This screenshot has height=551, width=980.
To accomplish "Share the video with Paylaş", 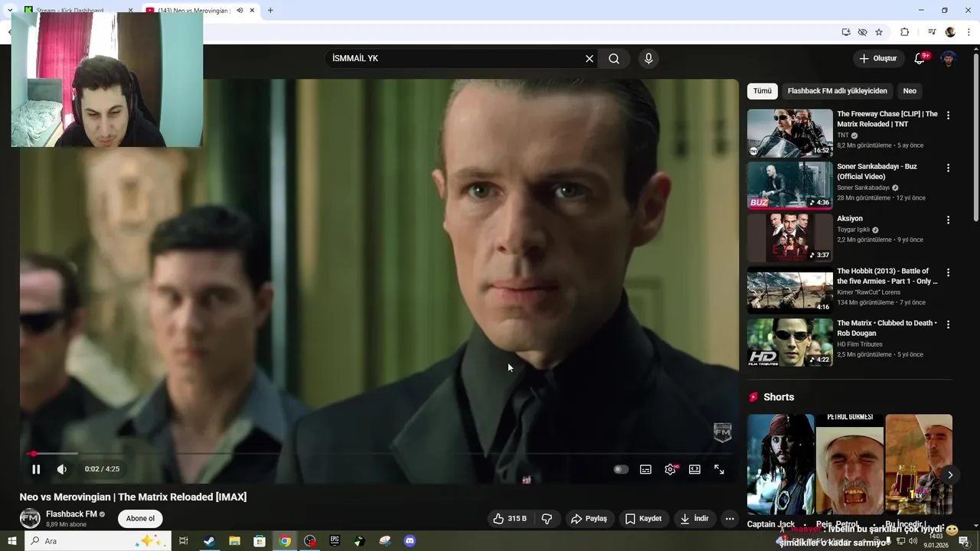I will coord(589,519).
